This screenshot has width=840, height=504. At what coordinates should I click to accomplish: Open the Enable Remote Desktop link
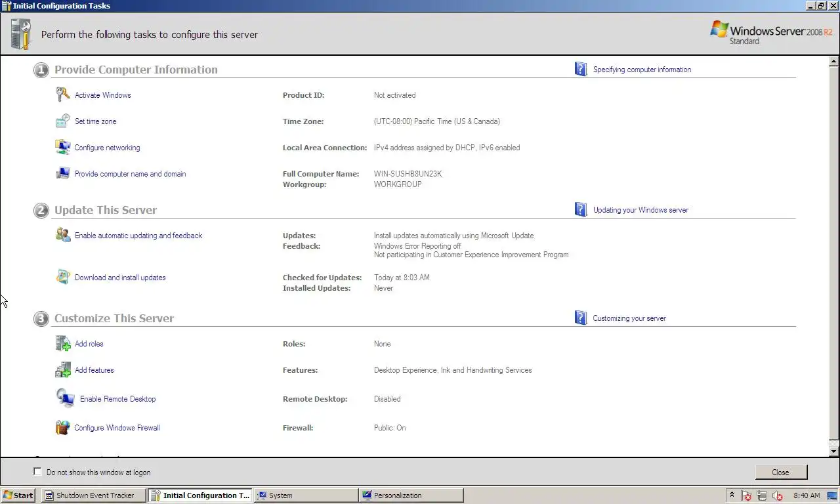pyautogui.click(x=118, y=399)
